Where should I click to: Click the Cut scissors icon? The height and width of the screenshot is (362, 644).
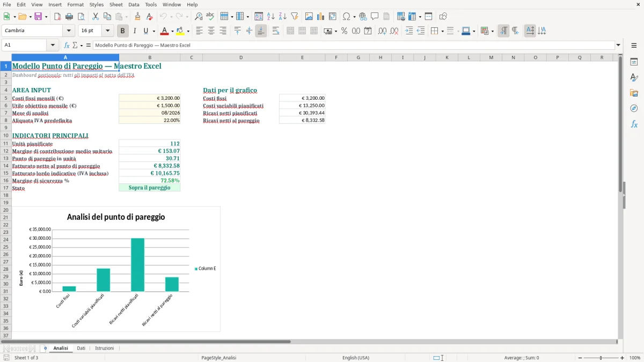[x=96, y=17]
